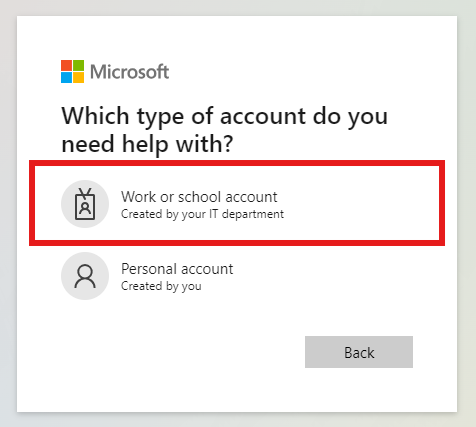
Task: Click the 'Created by your IT department' subtitle
Action: click(x=202, y=214)
